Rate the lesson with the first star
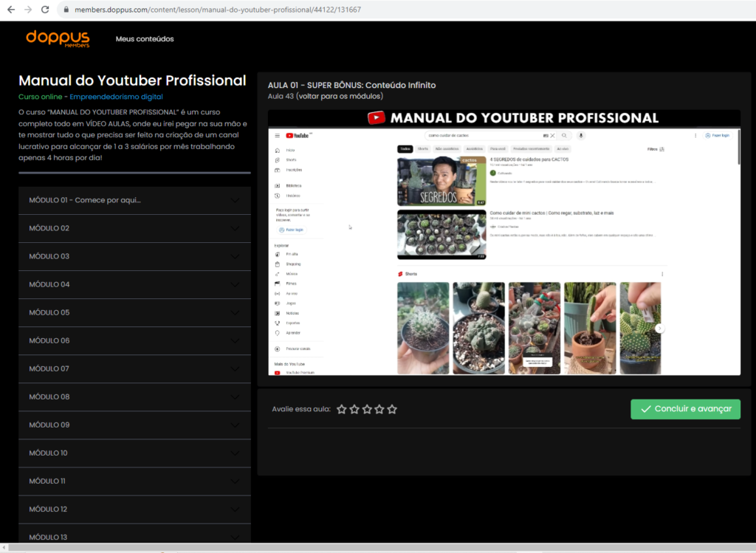The width and height of the screenshot is (756, 553). pyautogui.click(x=342, y=409)
